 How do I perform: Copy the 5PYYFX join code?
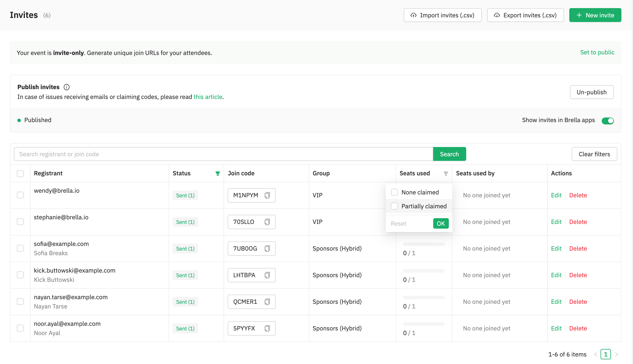[x=267, y=328]
